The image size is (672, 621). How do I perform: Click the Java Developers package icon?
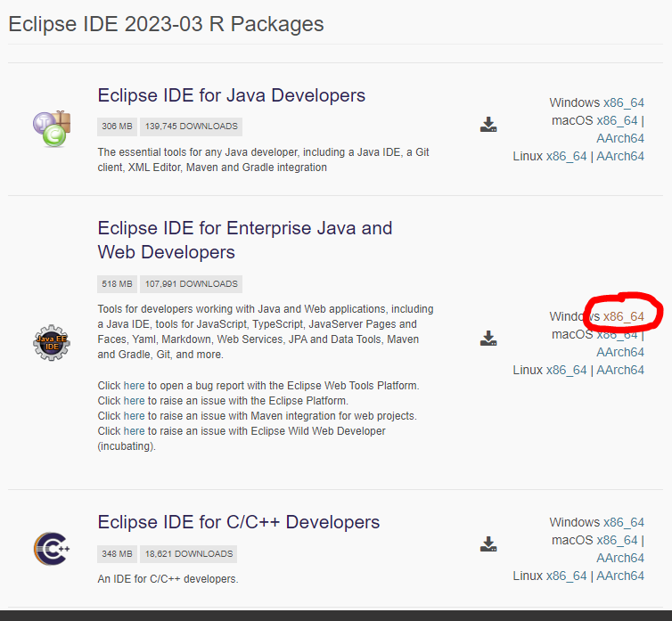[x=52, y=128]
